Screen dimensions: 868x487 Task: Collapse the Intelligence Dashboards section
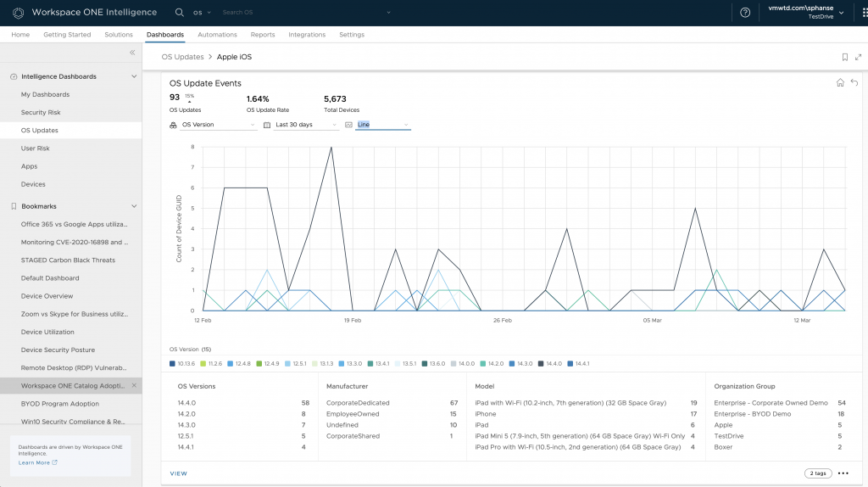click(134, 76)
